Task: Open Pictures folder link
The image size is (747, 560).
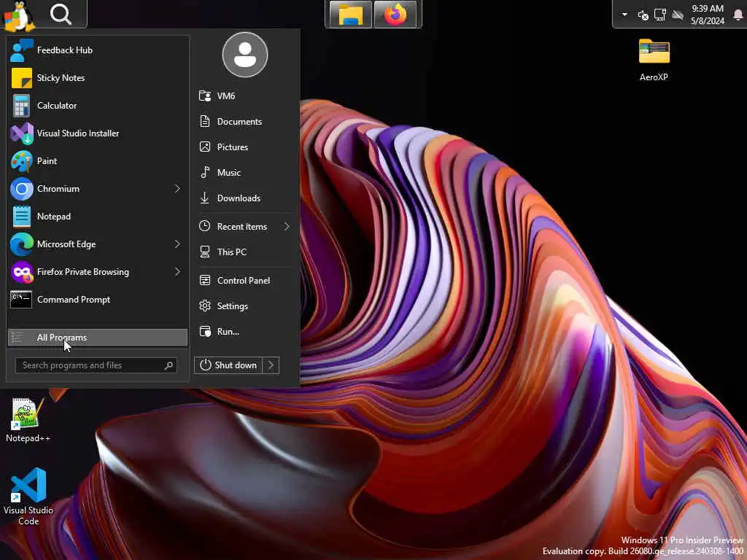Action: [244, 147]
